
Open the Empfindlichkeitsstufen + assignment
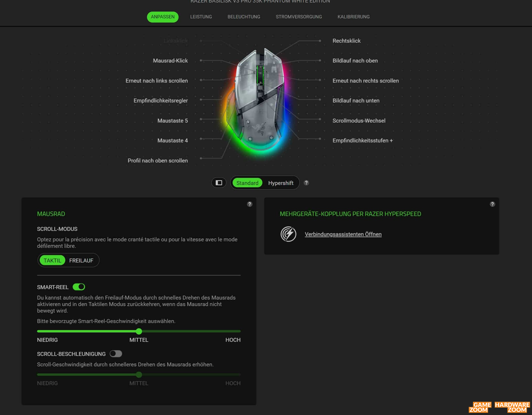363,140
